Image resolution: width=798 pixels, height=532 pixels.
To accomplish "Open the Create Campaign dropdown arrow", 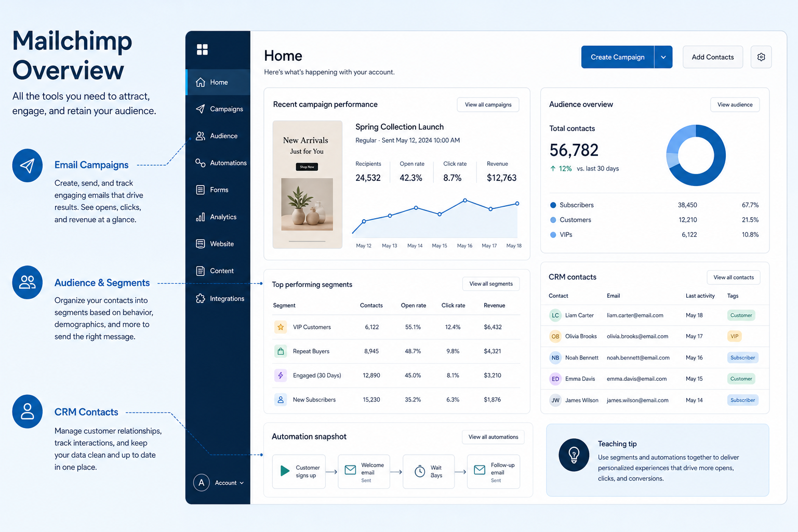I will click(663, 57).
